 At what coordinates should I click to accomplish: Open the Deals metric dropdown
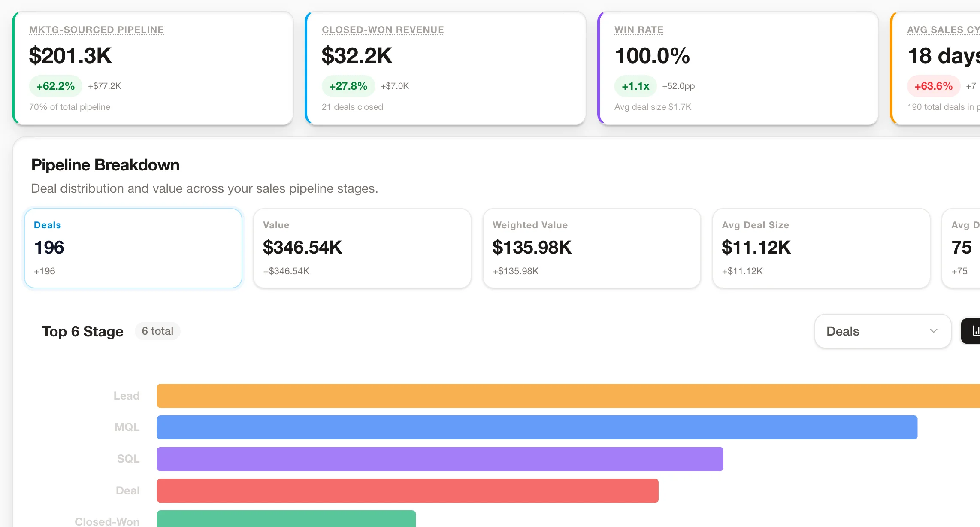883,331
